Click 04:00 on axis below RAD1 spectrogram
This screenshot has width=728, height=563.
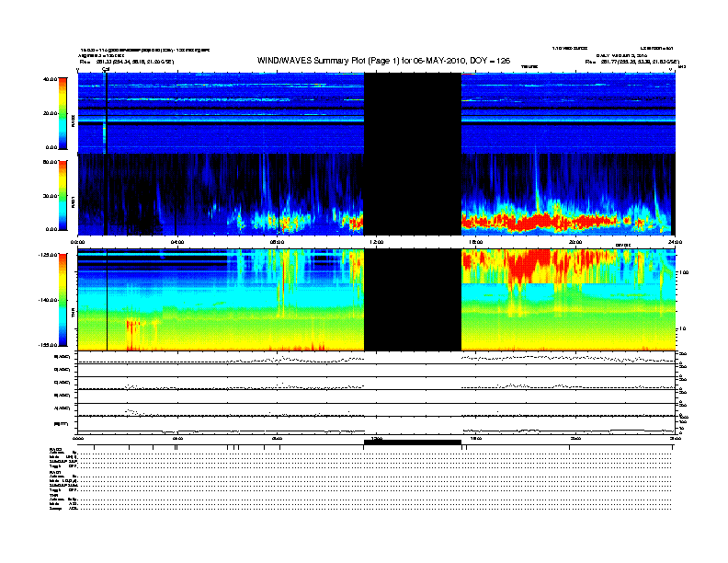tap(177, 242)
